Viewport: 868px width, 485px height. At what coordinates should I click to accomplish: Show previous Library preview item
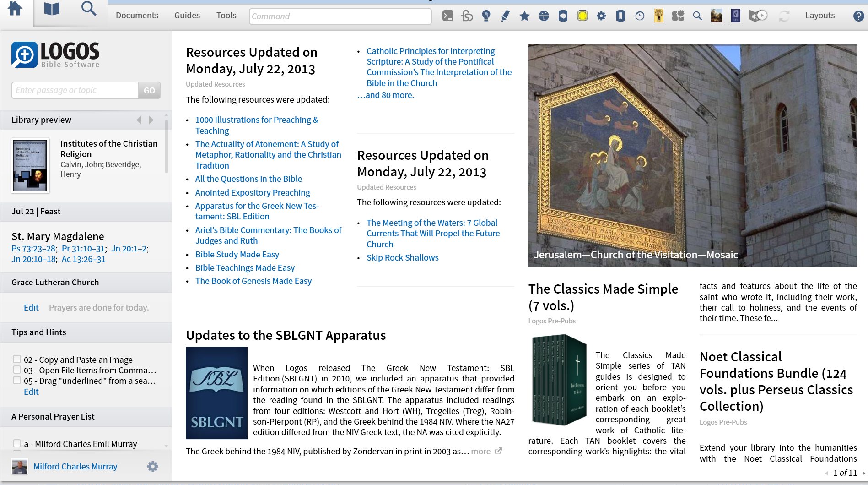(139, 120)
